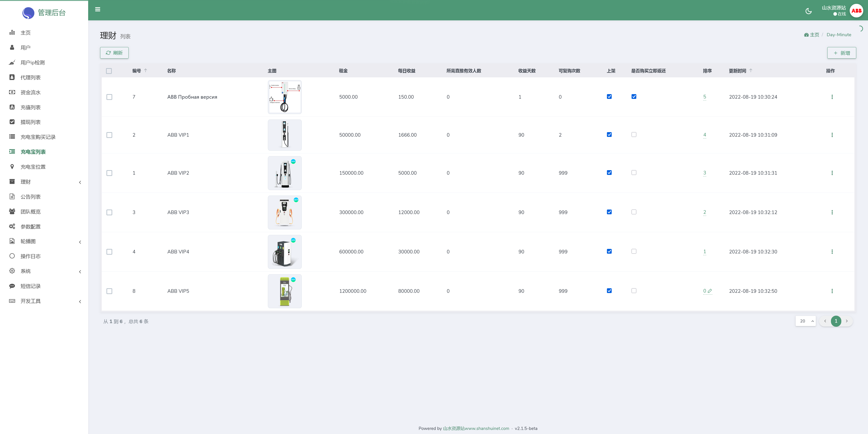Click the icon beside 充值列表
This screenshot has width=868, height=434.
(x=12, y=107)
